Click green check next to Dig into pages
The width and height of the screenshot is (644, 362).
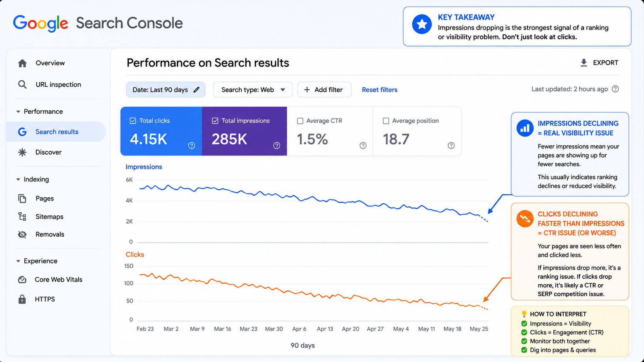[524, 350]
